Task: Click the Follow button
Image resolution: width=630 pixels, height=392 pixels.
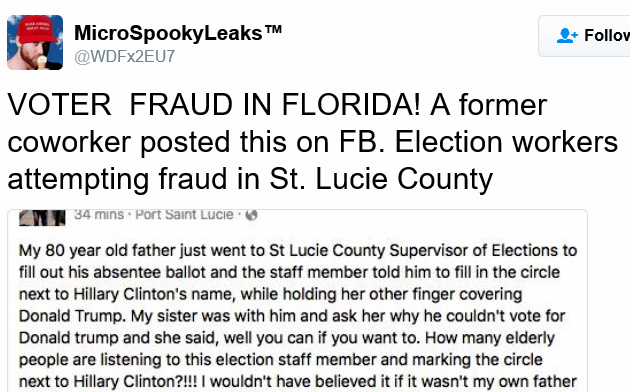Action: 585,36
